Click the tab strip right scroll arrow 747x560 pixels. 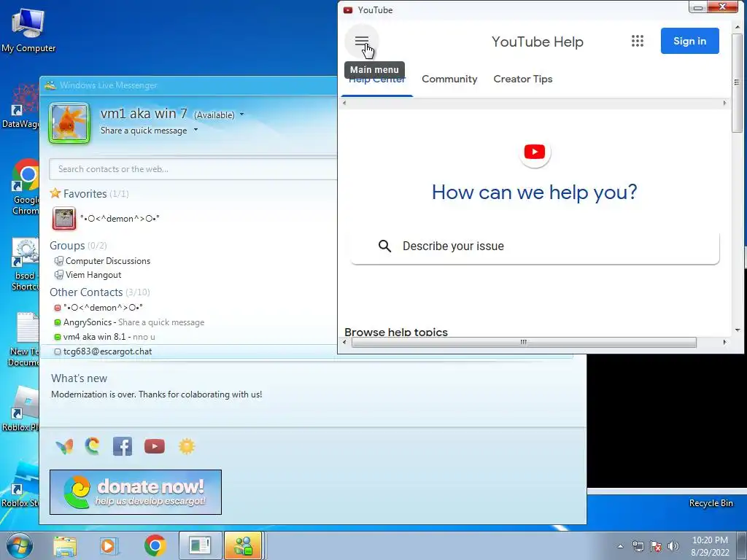coord(724,103)
